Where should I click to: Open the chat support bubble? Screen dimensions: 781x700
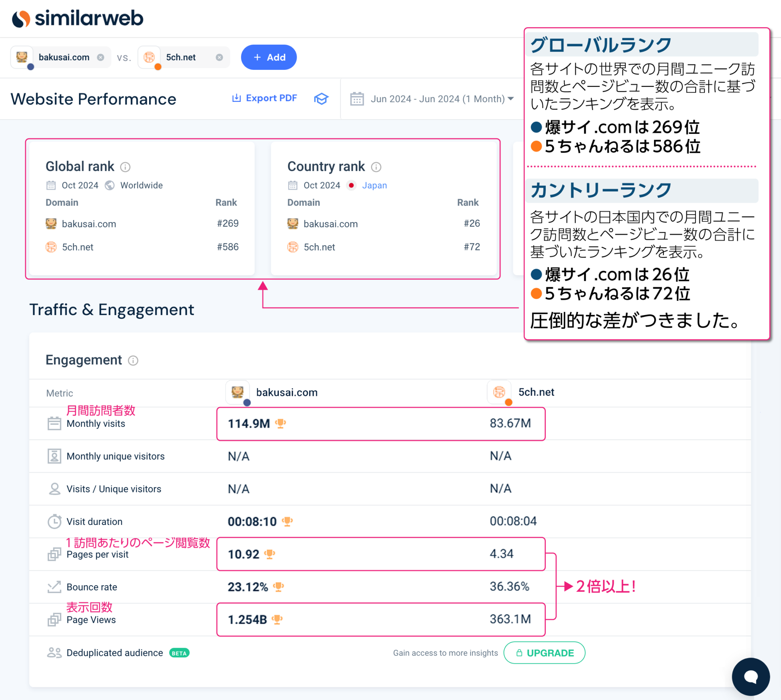(x=750, y=676)
